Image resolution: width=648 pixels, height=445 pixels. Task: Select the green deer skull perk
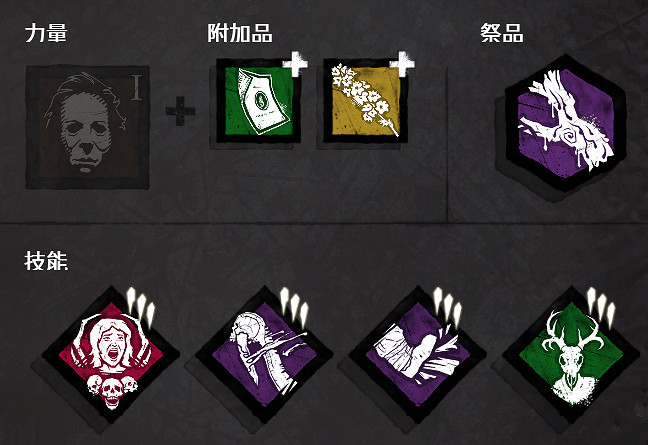pos(571,355)
